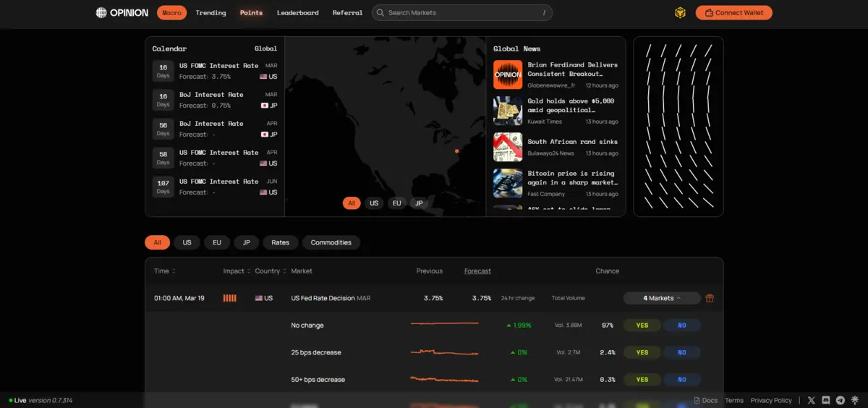
Task: Sort the table by Time column
Action: [165, 271]
